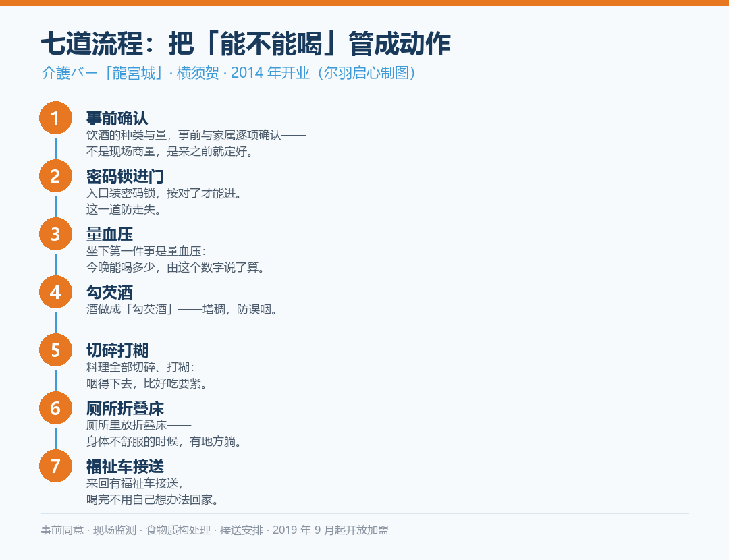
Task: Click the line 坐下第一件事是量血压：
Action: pos(146,252)
